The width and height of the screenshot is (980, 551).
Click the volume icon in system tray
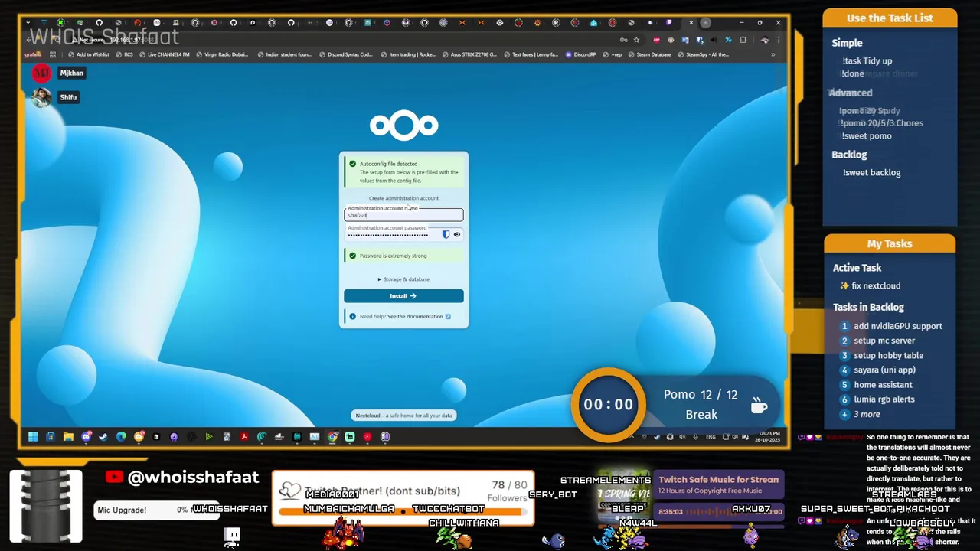tap(735, 437)
